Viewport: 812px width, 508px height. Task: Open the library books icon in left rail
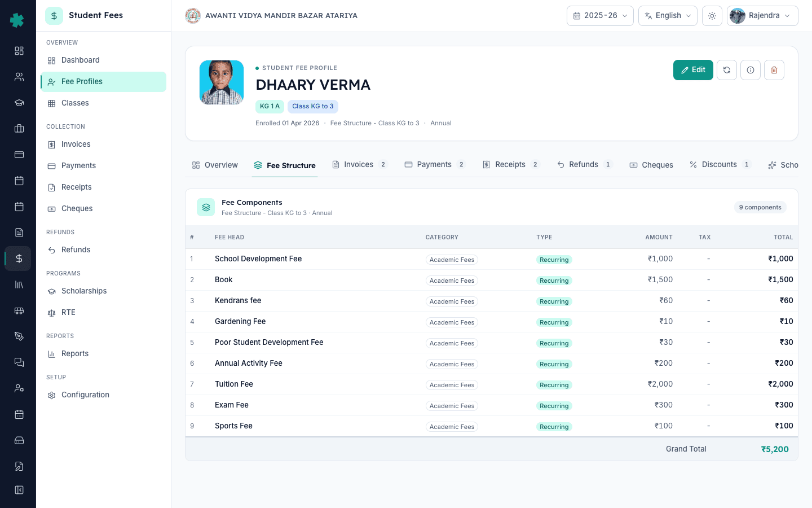click(19, 284)
